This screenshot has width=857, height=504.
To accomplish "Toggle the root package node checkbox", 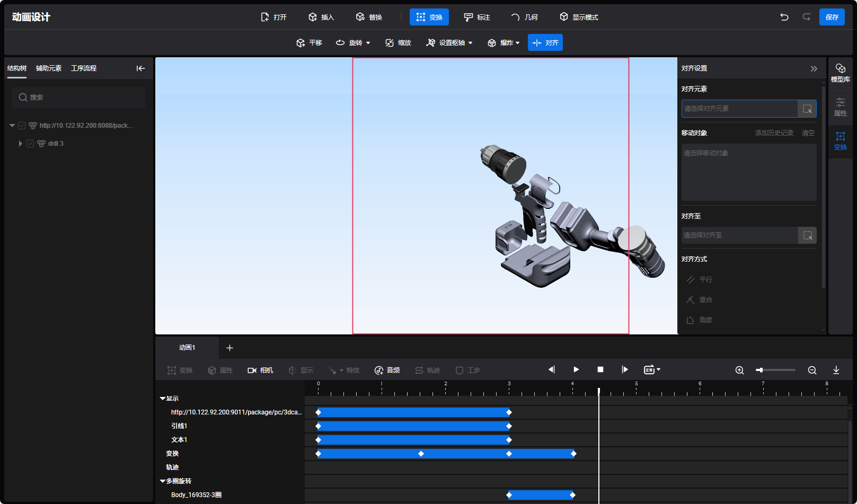I will pyautogui.click(x=22, y=126).
